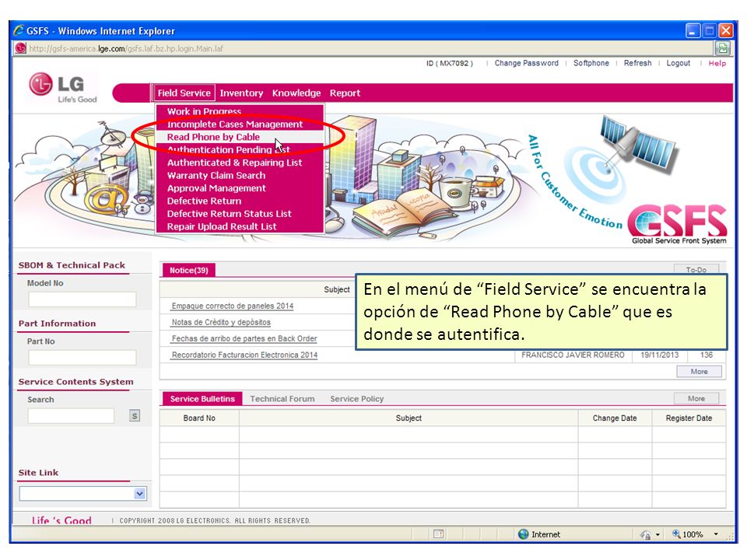747x560 pixels.
Task: Switch to the Notice(39) tab
Action: pos(188,270)
